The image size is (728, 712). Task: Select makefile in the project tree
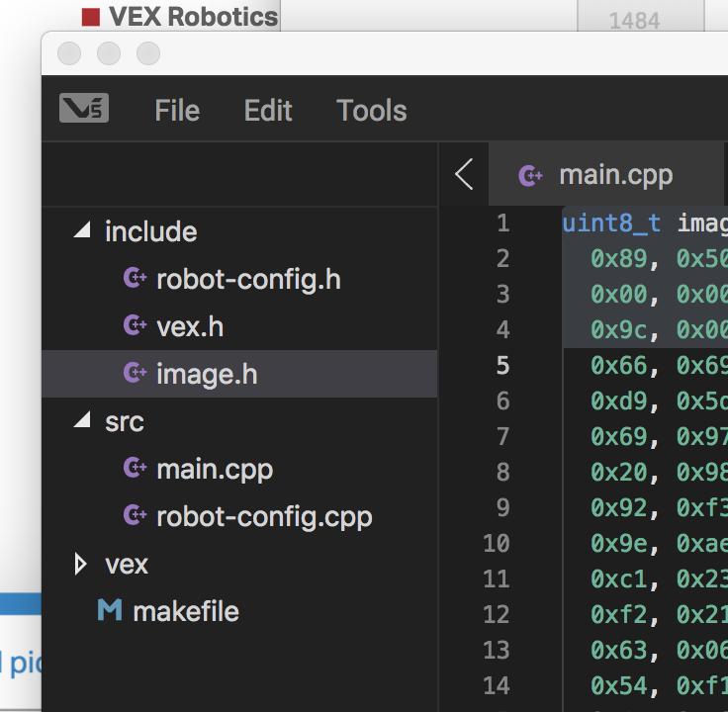click(185, 611)
